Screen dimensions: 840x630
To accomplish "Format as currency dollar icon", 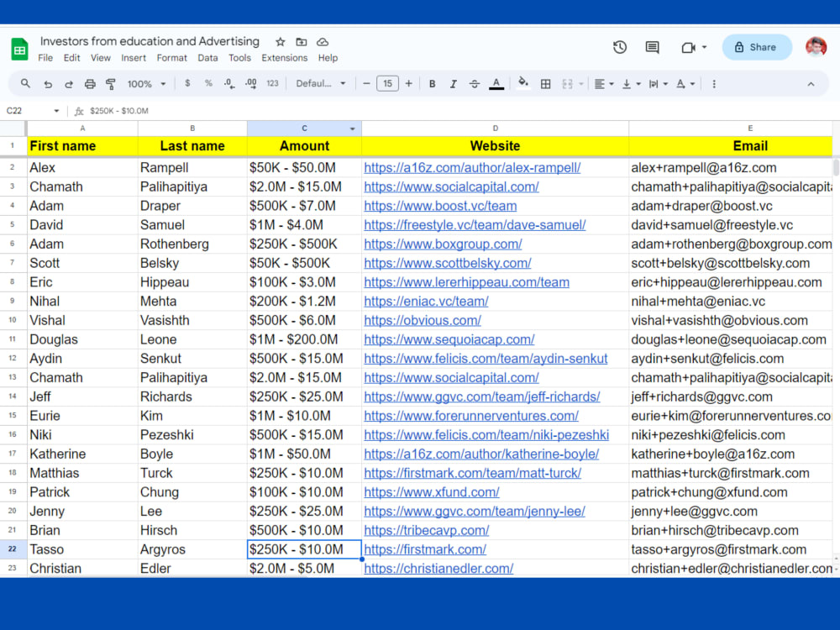I will click(187, 83).
